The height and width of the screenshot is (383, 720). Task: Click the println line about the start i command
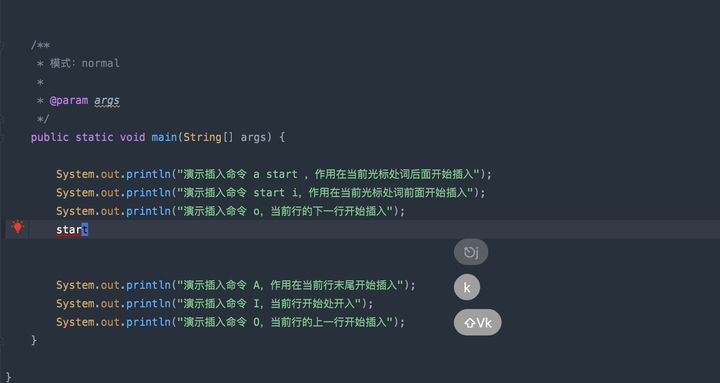pos(270,193)
